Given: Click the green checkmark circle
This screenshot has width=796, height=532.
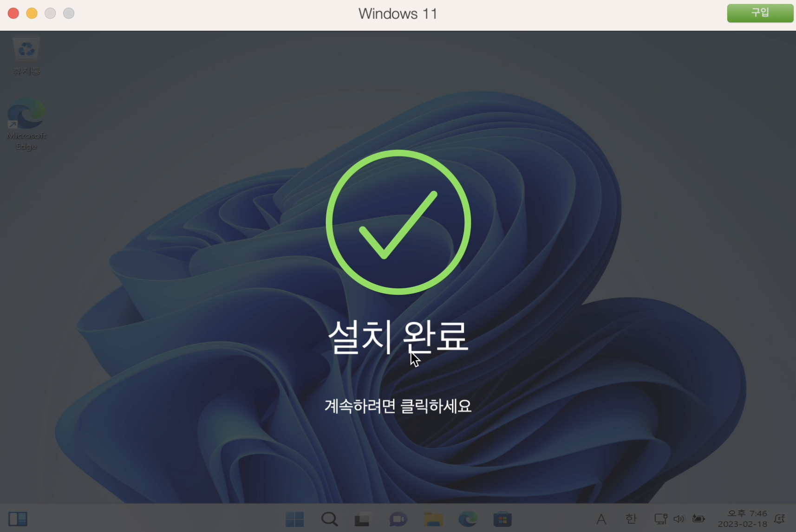Looking at the screenshot, I should click(398, 222).
